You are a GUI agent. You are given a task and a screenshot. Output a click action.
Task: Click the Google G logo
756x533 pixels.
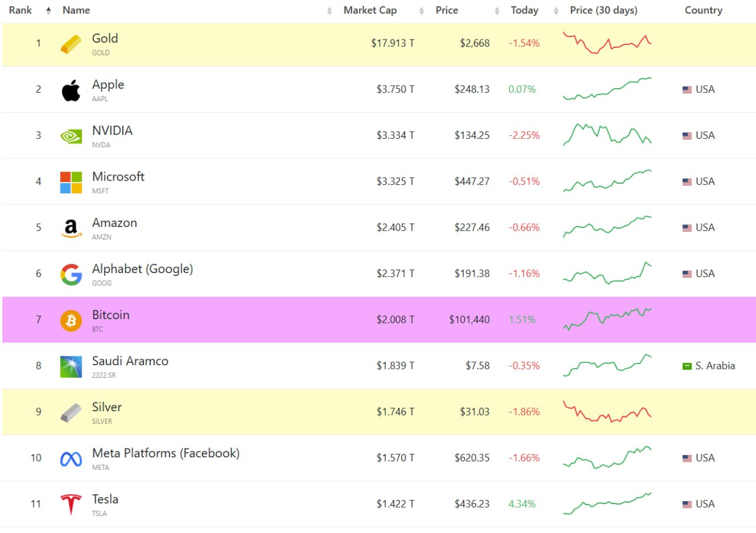point(71,275)
